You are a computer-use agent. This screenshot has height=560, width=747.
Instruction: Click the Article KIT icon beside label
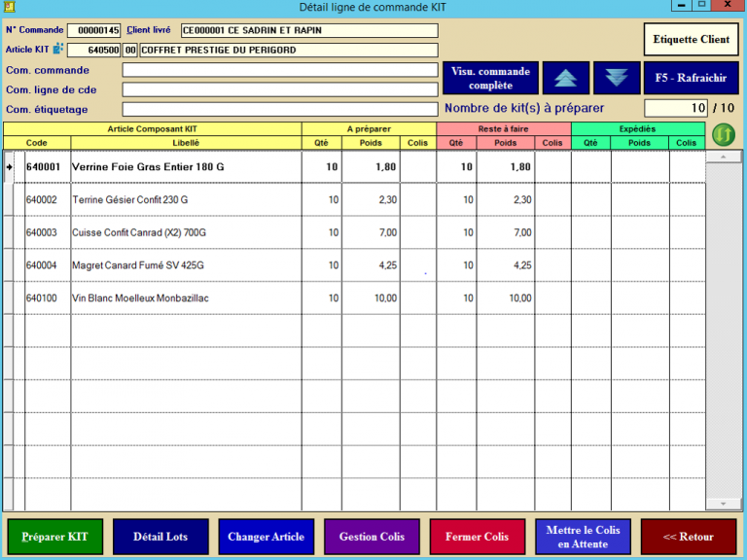58,50
